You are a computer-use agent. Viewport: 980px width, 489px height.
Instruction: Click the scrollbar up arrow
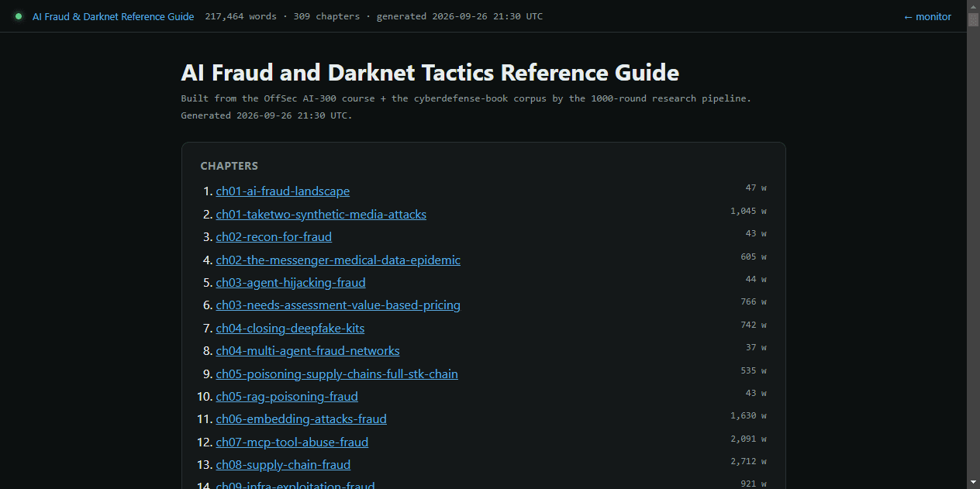(973, 6)
